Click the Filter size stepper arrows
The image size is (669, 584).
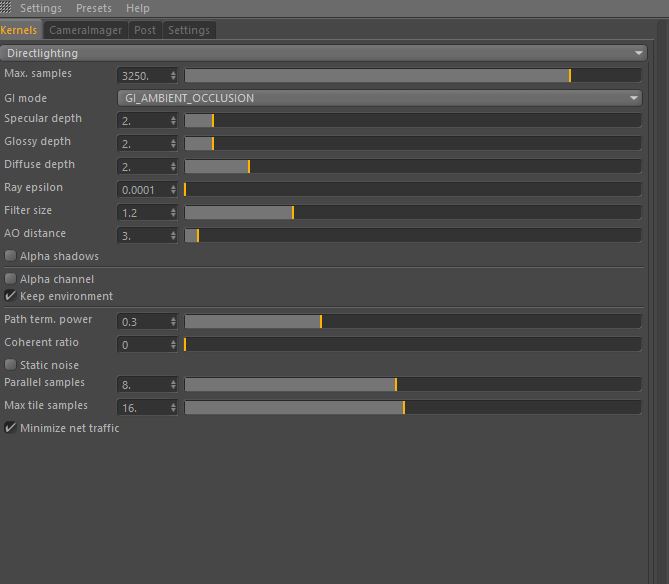(x=173, y=213)
